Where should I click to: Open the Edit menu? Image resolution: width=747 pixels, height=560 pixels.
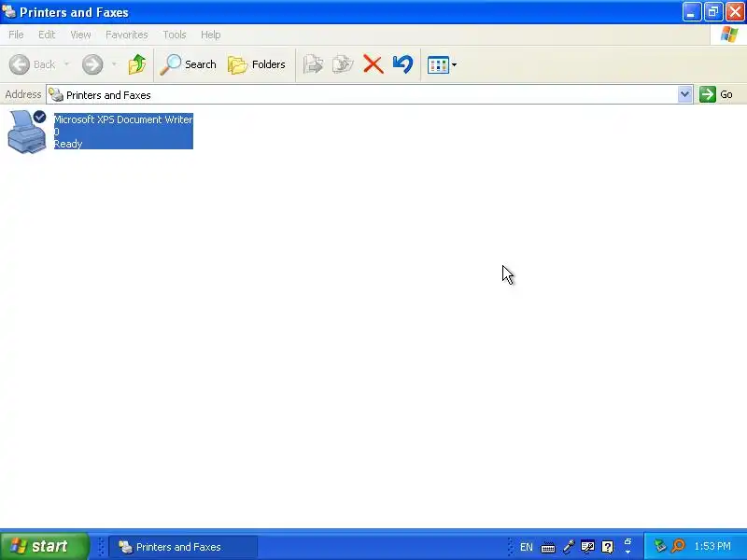pyautogui.click(x=47, y=35)
